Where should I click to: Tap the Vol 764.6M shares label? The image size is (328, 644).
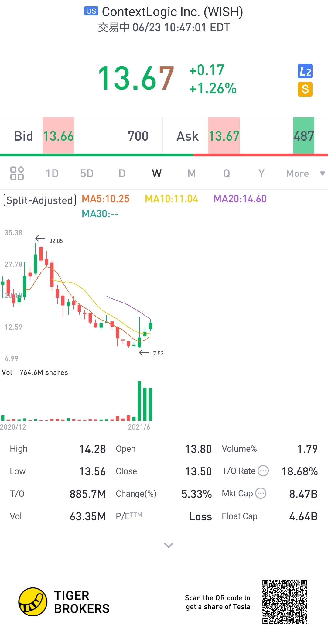point(35,372)
